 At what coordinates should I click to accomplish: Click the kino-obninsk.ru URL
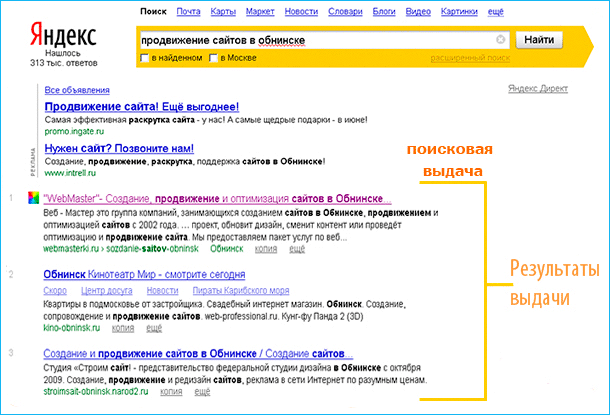click(x=72, y=328)
